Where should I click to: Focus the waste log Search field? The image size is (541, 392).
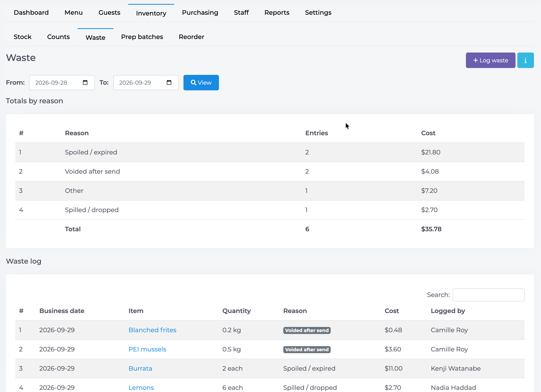point(488,295)
